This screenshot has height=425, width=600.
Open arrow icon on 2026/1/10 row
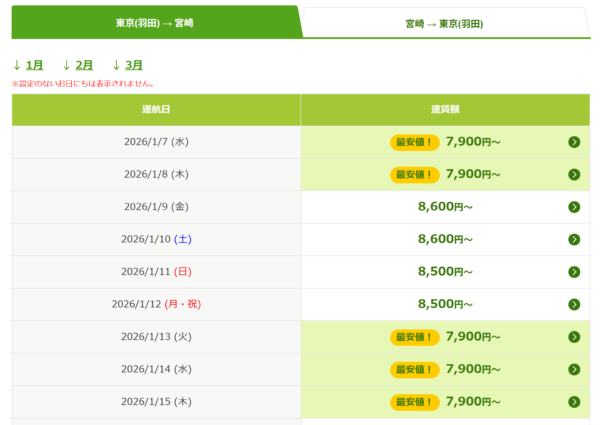click(574, 240)
